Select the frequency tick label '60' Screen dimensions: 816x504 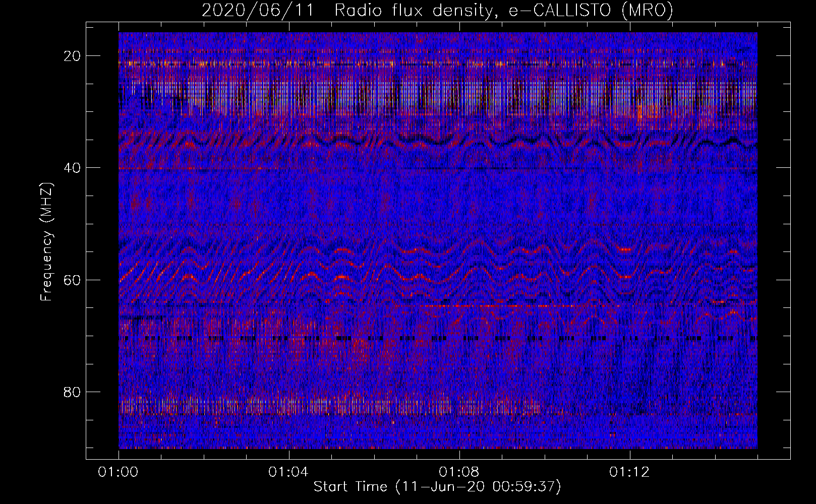click(x=73, y=280)
